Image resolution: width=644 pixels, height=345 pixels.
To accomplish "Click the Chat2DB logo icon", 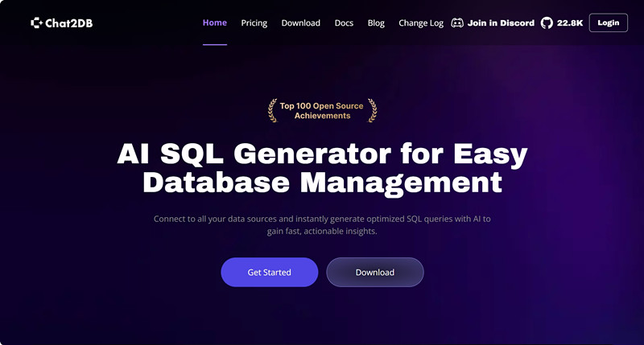I will (36, 23).
